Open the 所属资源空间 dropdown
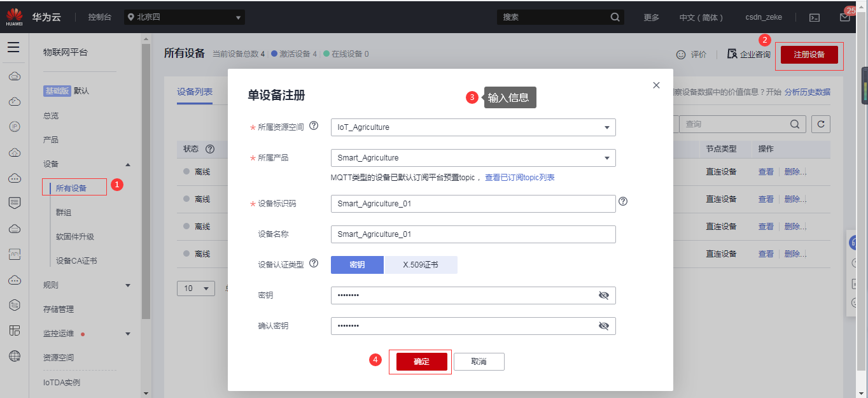The height and width of the screenshot is (398, 868). click(473, 127)
